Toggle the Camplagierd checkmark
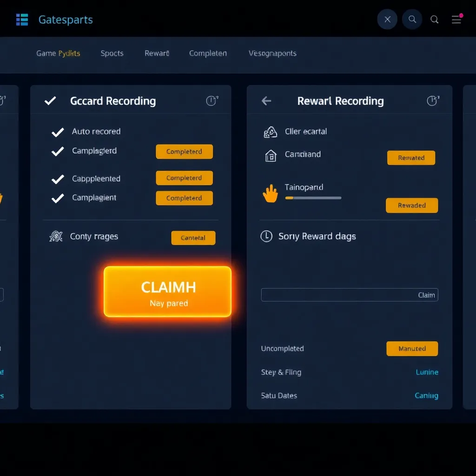This screenshot has height=476, width=476. [58, 152]
